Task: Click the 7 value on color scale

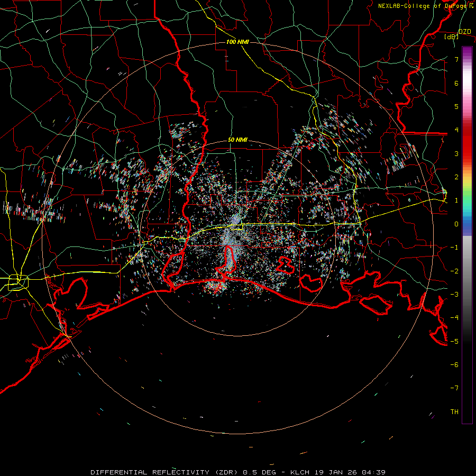Action: [456, 59]
